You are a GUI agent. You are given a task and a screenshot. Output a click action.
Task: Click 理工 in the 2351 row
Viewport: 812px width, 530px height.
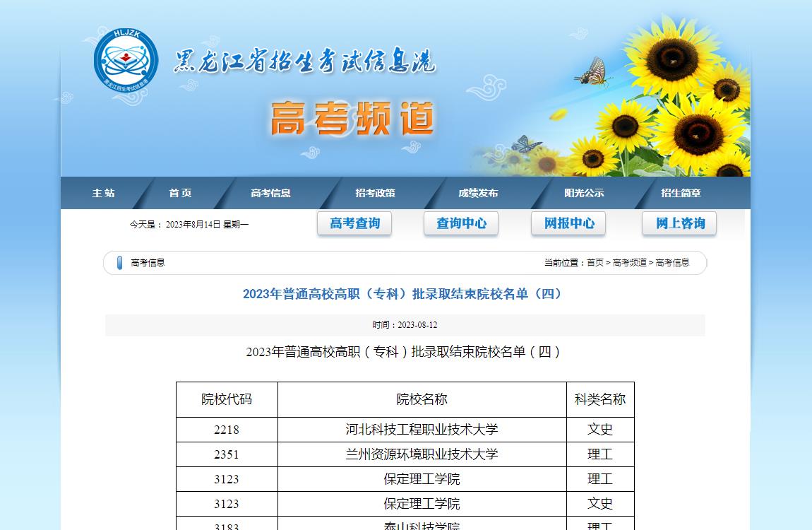pos(600,454)
